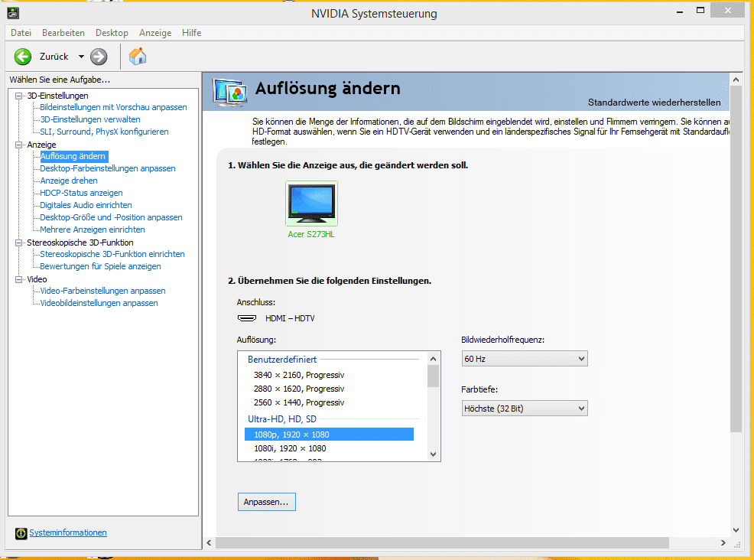Viewport: 754px width, 560px height.
Task: Open the Farbtiefe Höchste (32 Bit) dropdown
Action: 525,409
